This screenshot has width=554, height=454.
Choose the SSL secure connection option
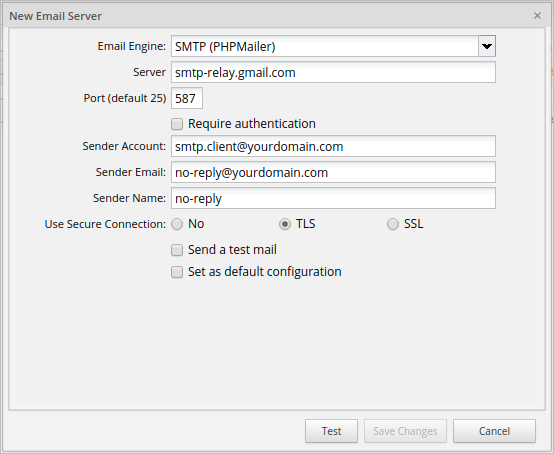(393, 224)
